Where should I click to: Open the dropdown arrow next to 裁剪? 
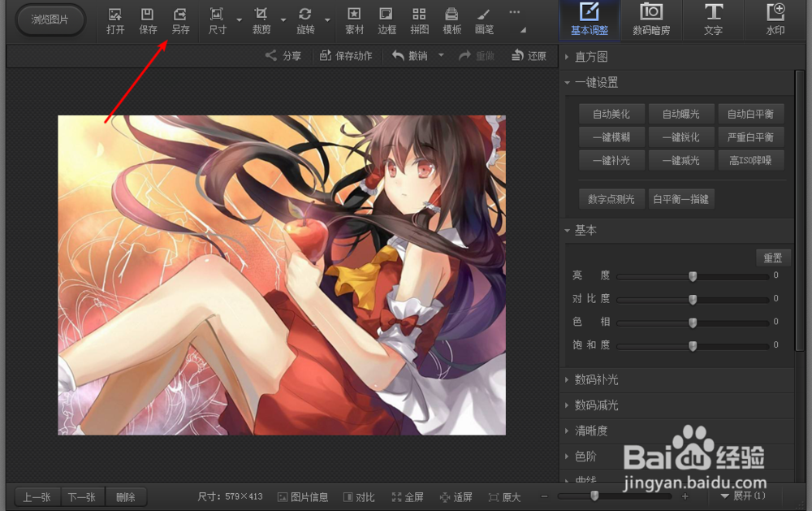click(283, 20)
